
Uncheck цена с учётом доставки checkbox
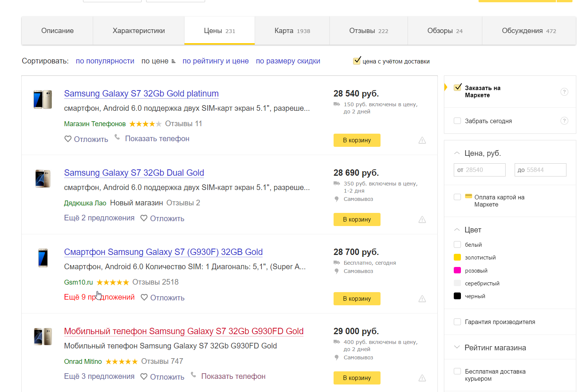[x=357, y=61]
